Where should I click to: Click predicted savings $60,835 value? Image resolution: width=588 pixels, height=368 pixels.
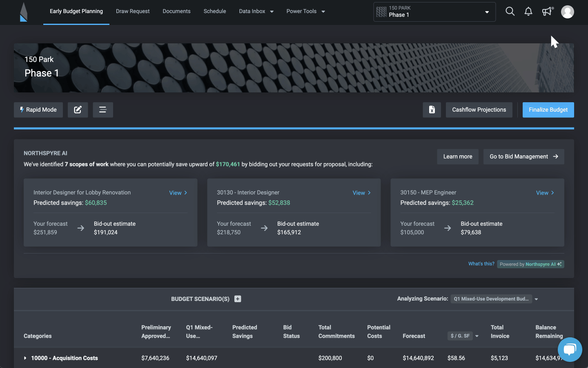pos(96,203)
